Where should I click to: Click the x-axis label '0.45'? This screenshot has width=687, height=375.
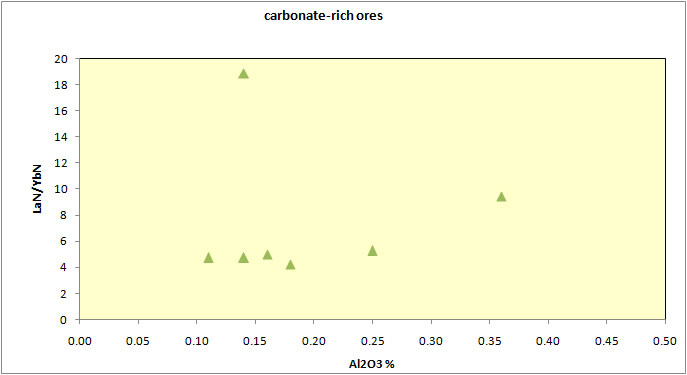pos(606,341)
